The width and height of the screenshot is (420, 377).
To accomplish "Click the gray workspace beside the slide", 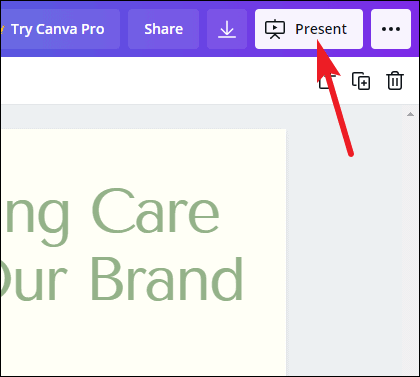I will pyautogui.click(x=343, y=267).
